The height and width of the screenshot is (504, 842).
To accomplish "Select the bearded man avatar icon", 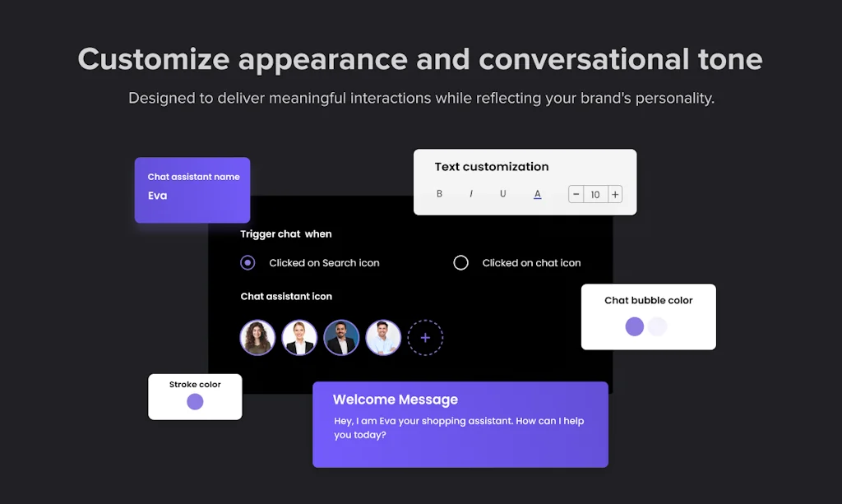I will click(341, 337).
